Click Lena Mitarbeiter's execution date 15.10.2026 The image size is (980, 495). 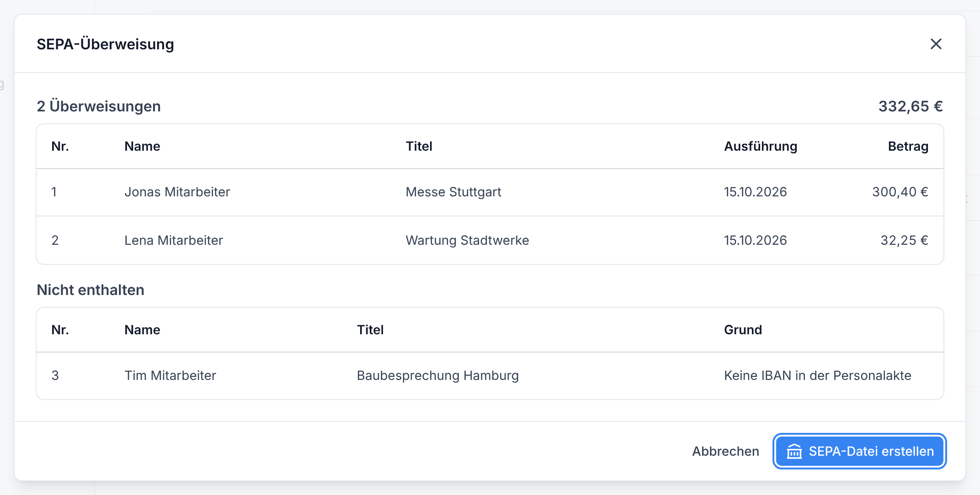(x=755, y=240)
